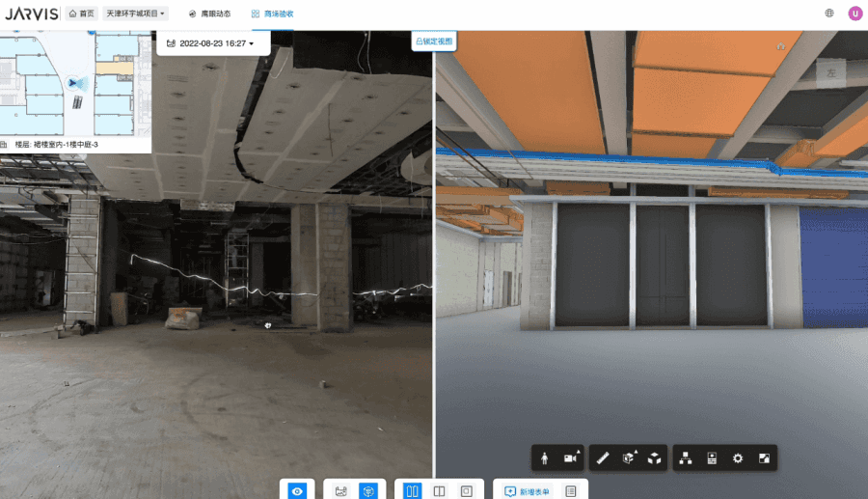Click the 锁定视图 lock view button
The width and height of the screenshot is (868, 499).
[x=433, y=42]
